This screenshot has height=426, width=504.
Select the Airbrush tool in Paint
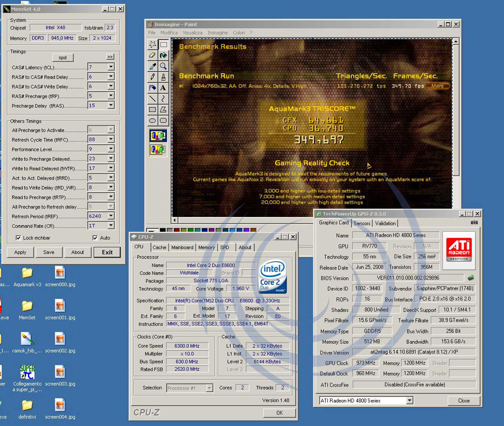pyautogui.click(x=153, y=88)
